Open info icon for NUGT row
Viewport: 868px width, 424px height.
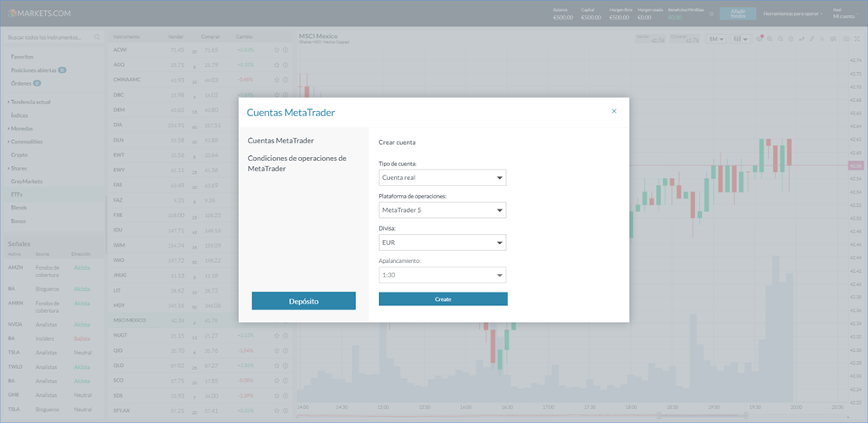(x=286, y=335)
